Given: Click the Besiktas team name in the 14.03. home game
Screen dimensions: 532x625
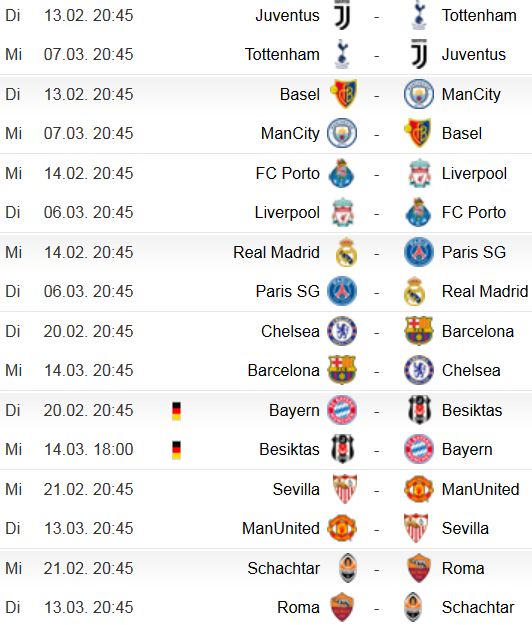Looking at the screenshot, I should [289, 450].
